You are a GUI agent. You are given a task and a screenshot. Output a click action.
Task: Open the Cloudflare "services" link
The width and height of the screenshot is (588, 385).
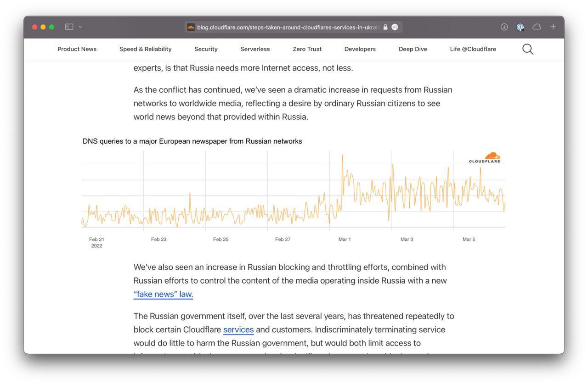[x=238, y=329]
